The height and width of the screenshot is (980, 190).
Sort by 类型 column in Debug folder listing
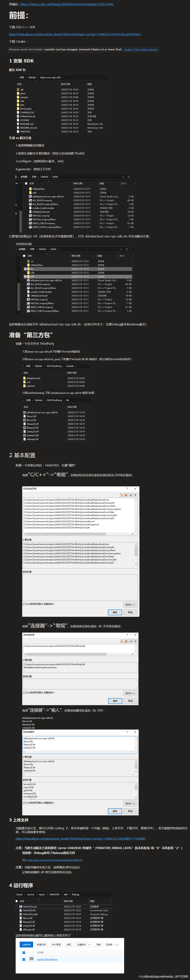pyautogui.click(x=92, y=901)
